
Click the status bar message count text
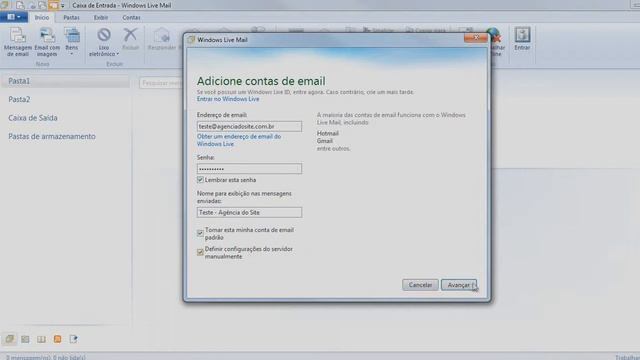coord(46,357)
